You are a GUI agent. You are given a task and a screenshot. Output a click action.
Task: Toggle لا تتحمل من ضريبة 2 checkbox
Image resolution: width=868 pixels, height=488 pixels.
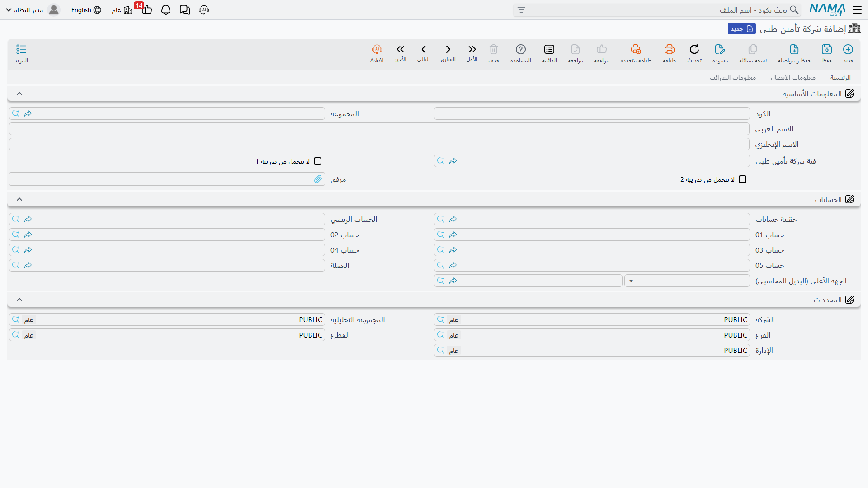tap(743, 179)
